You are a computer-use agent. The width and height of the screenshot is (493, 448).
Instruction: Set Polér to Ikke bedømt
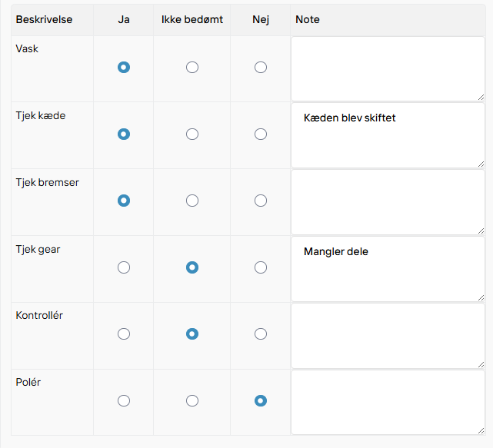tap(192, 401)
